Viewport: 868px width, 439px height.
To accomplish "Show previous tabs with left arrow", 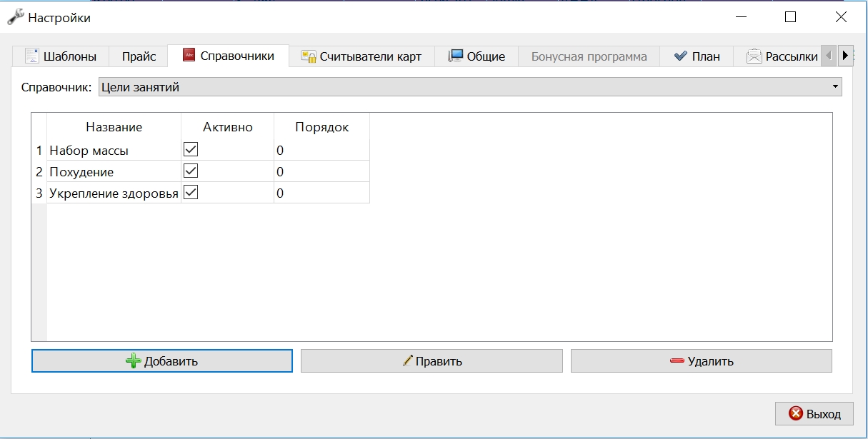I will coord(829,56).
